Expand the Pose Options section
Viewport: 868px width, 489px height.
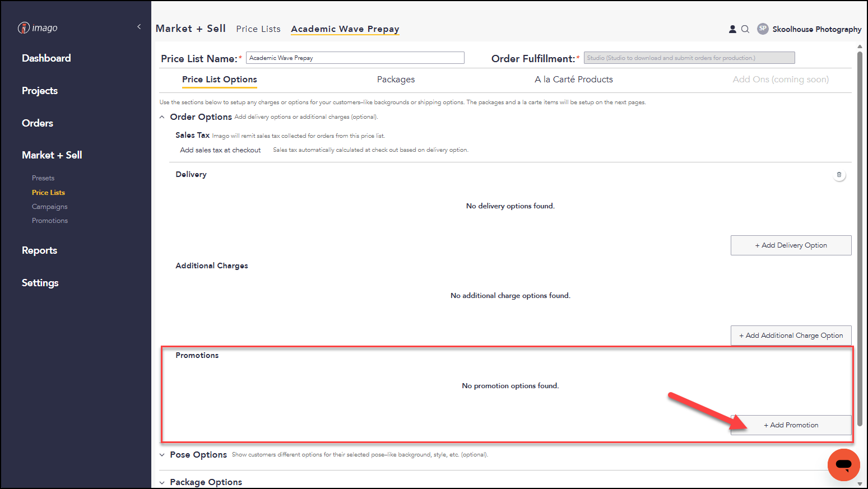[162, 455]
